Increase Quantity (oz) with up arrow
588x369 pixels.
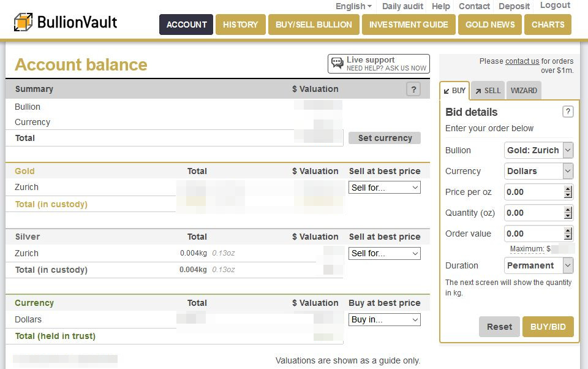pyautogui.click(x=568, y=210)
